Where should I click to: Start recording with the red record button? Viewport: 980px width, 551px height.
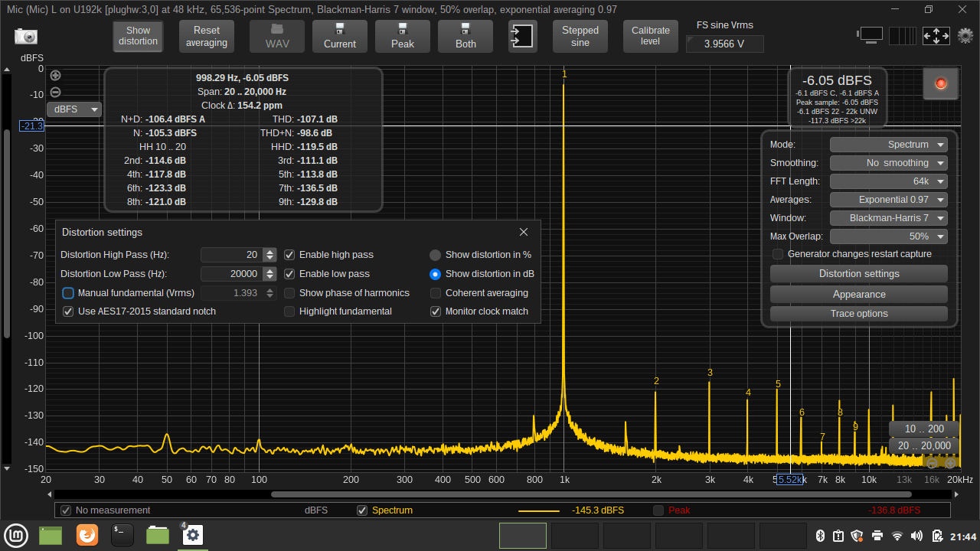[x=941, y=83]
